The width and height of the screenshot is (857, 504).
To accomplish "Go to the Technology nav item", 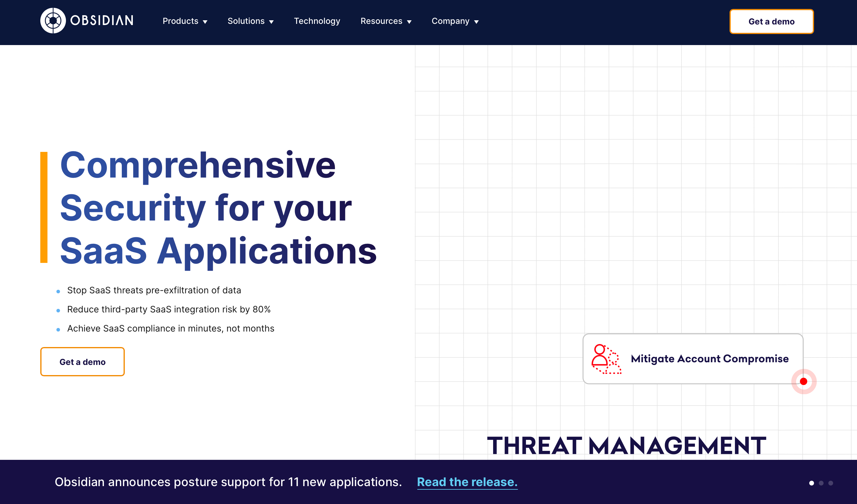I will click(x=317, y=21).
